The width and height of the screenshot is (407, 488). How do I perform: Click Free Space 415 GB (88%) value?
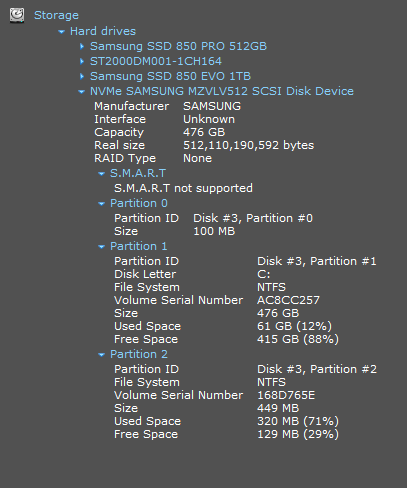click(298, 339)
